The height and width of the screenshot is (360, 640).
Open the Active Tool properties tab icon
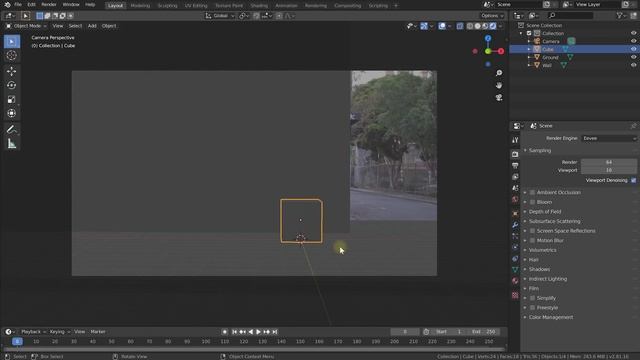click(x=515, y=140)
